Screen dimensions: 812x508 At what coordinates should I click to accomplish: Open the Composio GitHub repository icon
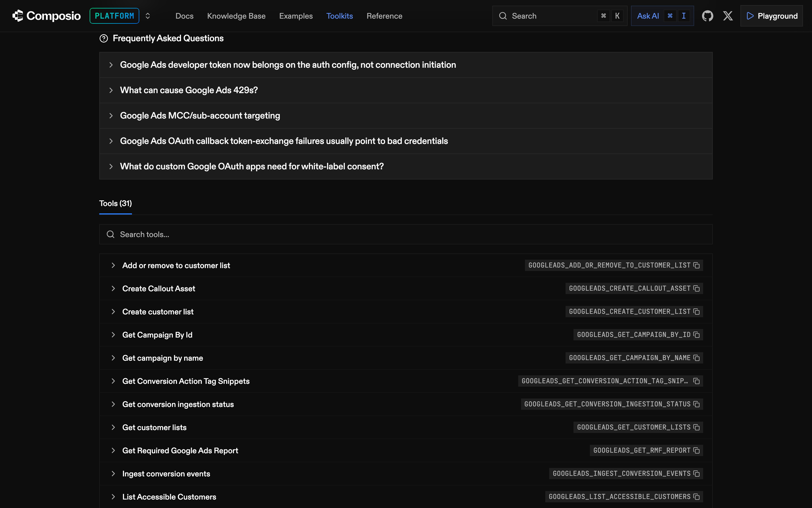707,16
